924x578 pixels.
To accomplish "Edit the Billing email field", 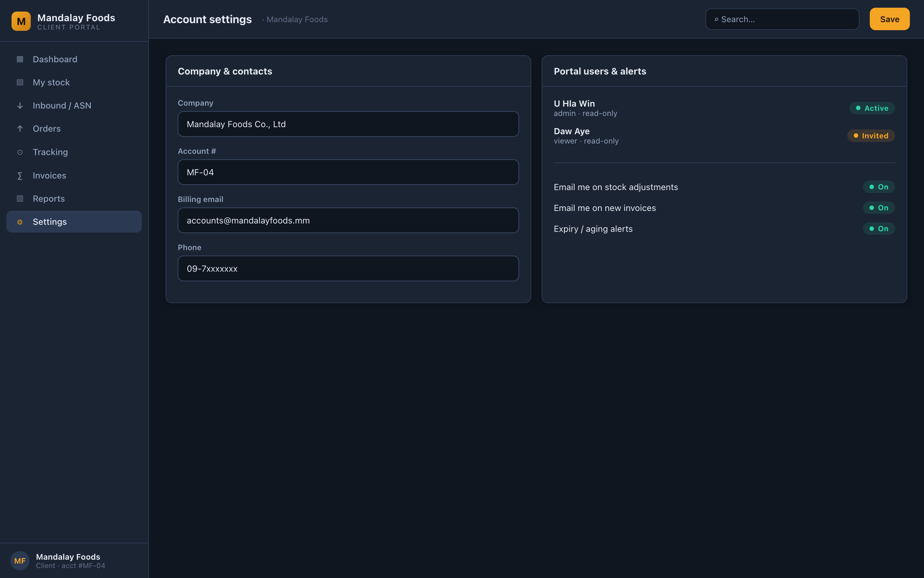I will pos(348,220).
